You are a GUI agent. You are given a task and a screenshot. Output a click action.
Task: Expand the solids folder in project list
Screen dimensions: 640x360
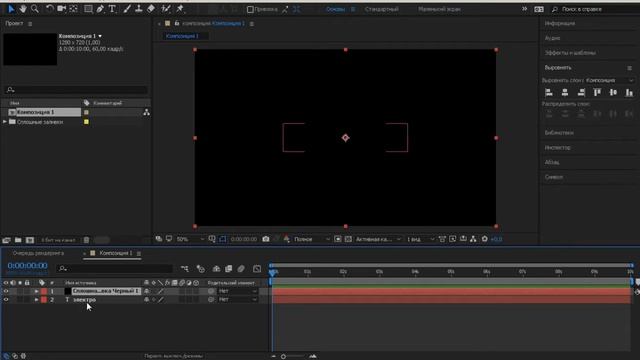click(5, 122)
